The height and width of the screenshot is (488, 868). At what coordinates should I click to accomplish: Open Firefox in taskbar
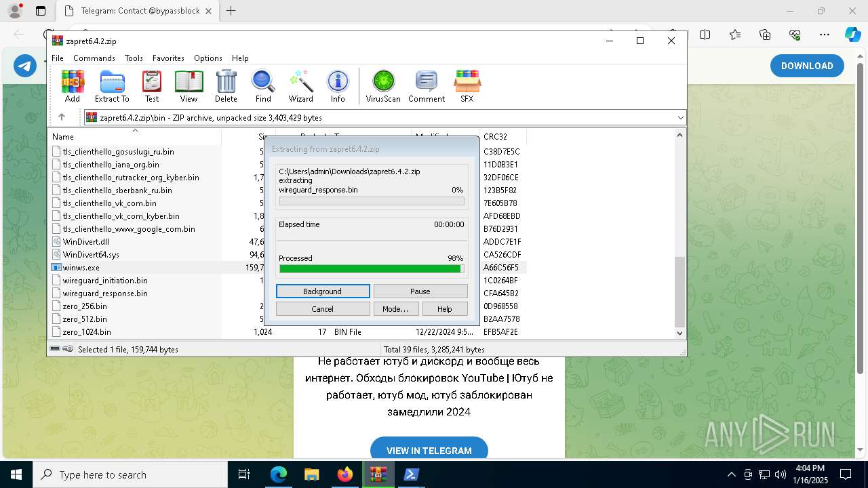pos(345,474)
